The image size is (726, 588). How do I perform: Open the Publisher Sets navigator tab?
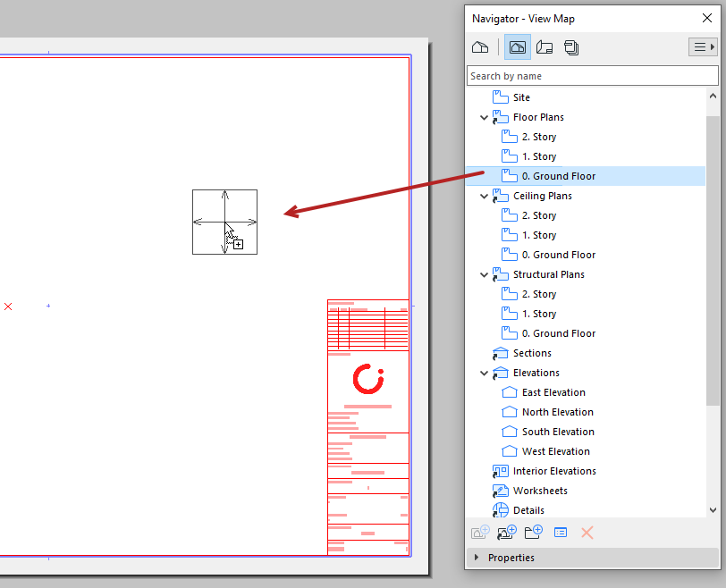(x=571, y=47)
